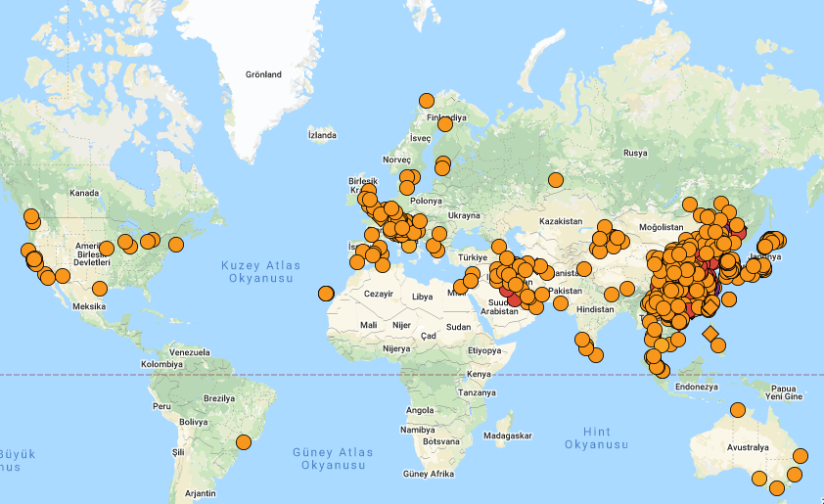824x504 pixels.
Task: Click the marker on the Finlandiya label
Action: 445,123
